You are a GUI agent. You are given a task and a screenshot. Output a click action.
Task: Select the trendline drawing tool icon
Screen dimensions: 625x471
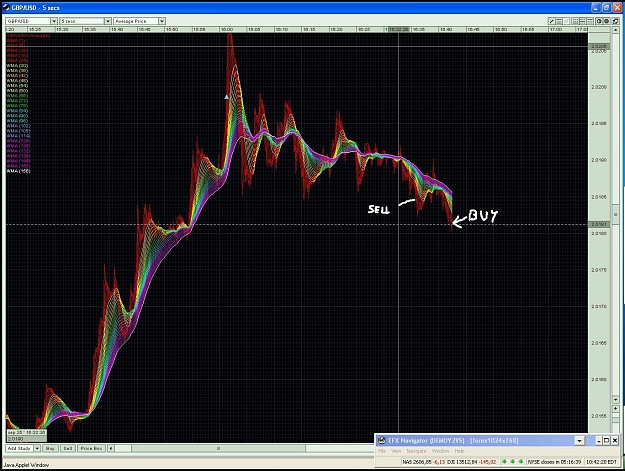point(552,21)
